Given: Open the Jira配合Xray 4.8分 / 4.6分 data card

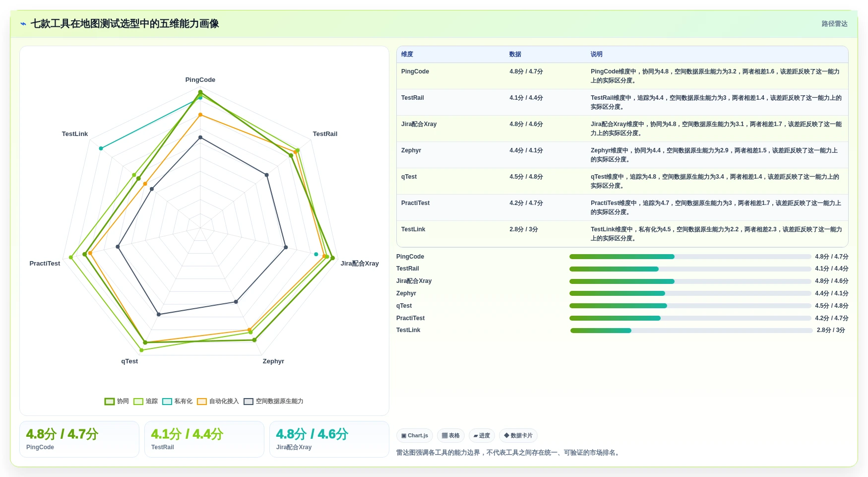Looking at the screenshot, I should click(x=329, y=439).
